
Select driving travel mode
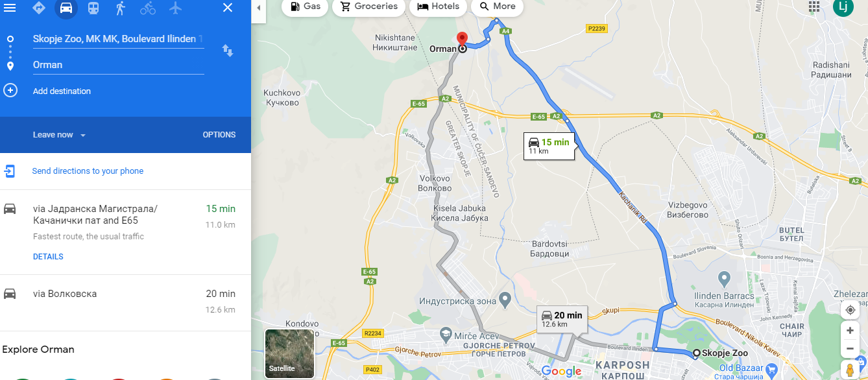click(x=66, y=8)
